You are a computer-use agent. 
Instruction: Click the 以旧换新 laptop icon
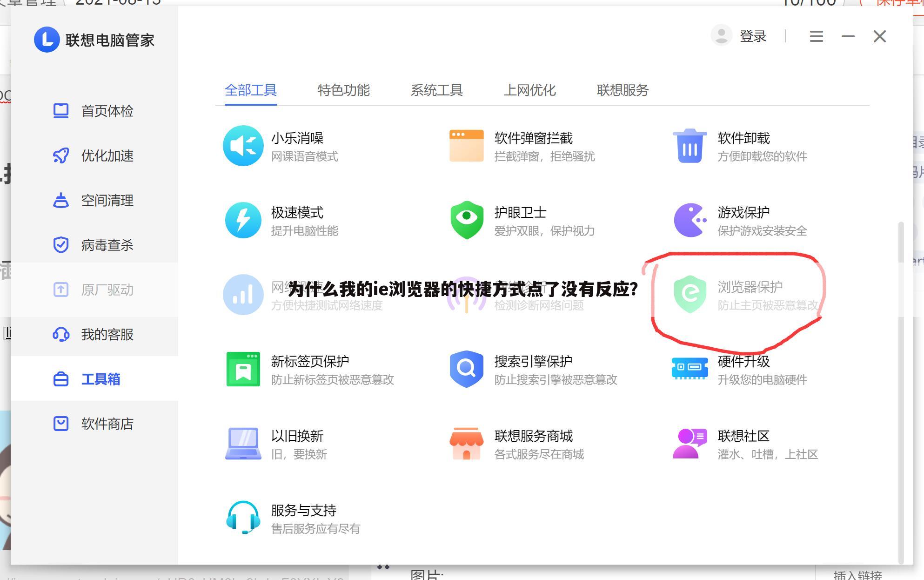click(243, 444)
